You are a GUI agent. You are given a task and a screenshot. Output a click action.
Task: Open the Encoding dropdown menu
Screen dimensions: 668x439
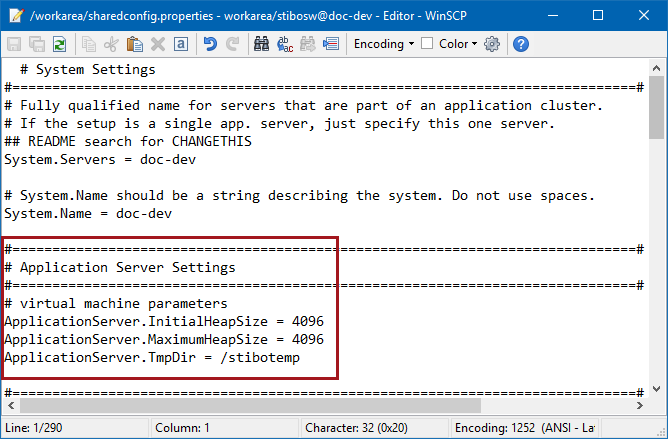click(384, 44)
